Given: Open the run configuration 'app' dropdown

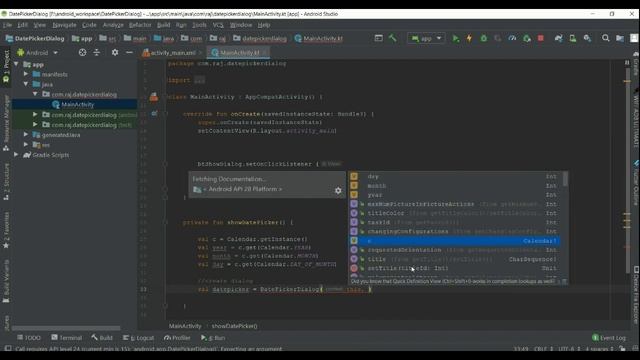Looking at the screenshot, I should pos(426,38).
